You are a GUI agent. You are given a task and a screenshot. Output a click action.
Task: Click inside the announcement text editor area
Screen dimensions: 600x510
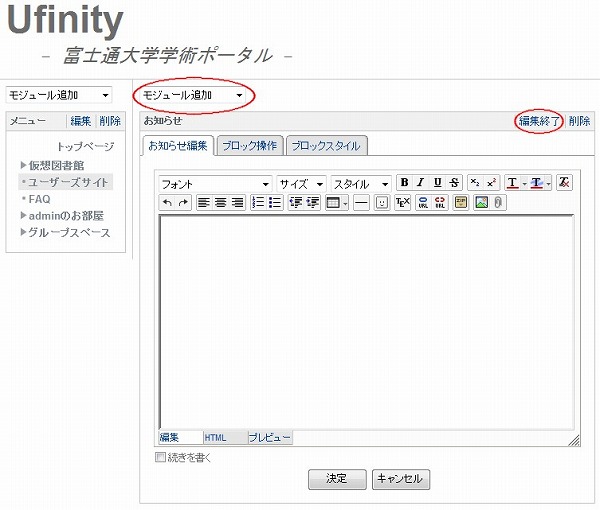(367, 322)
